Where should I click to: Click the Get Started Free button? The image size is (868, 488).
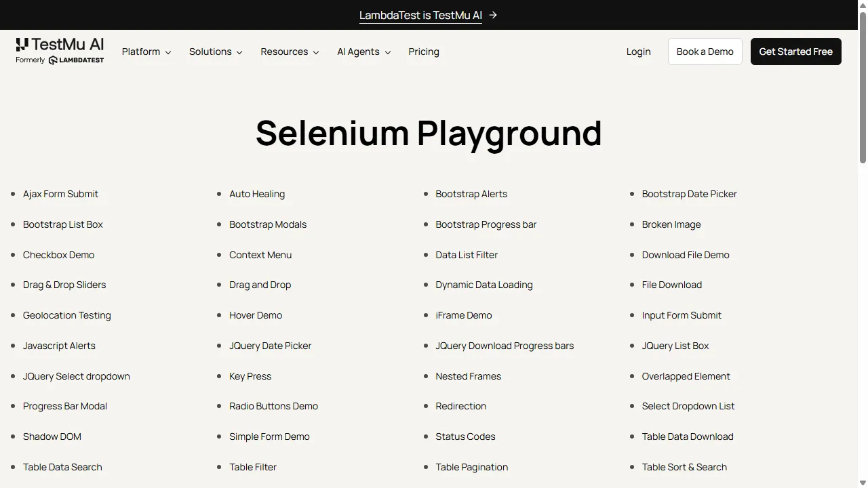(x=795, y=52)
